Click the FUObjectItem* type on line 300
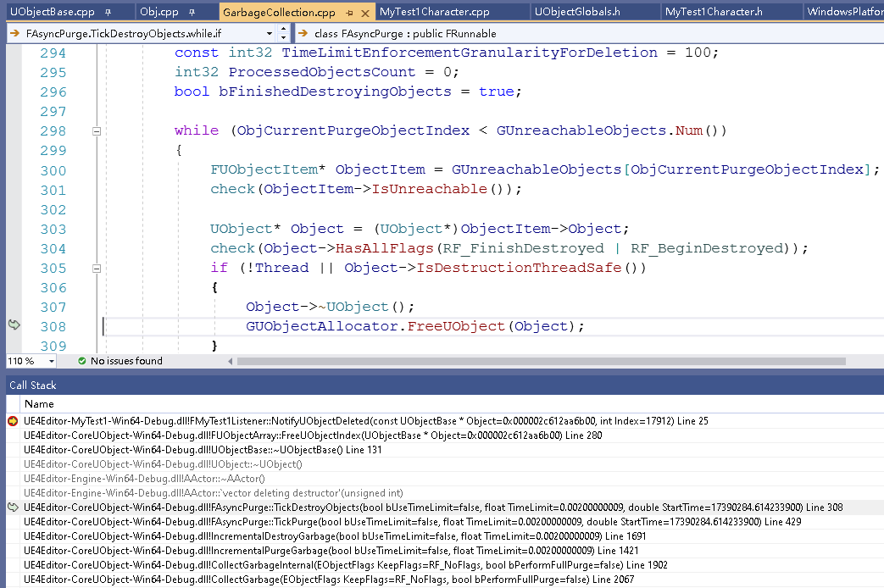The width and height of the screenshot is (884, 588). [x=268, y=169]
